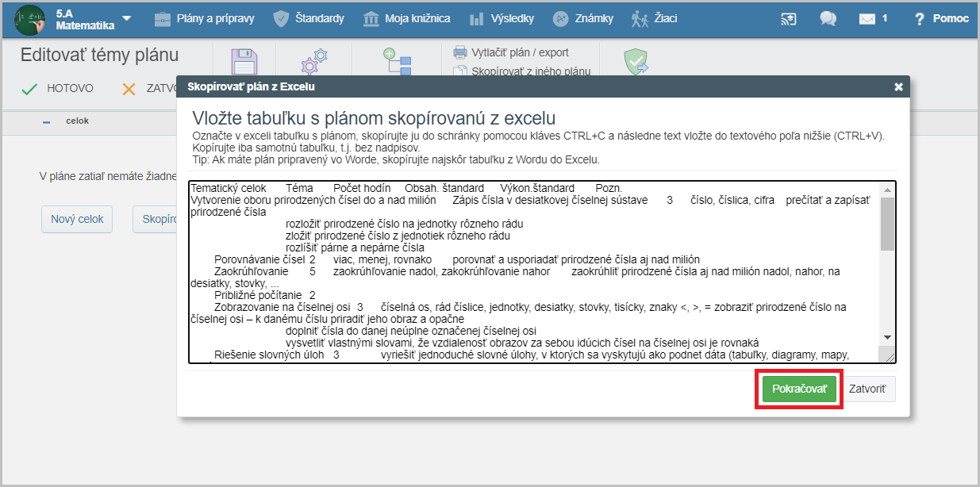Click the floppy disk save icon
The image size is (980, 487).
[x=244, y=62]
